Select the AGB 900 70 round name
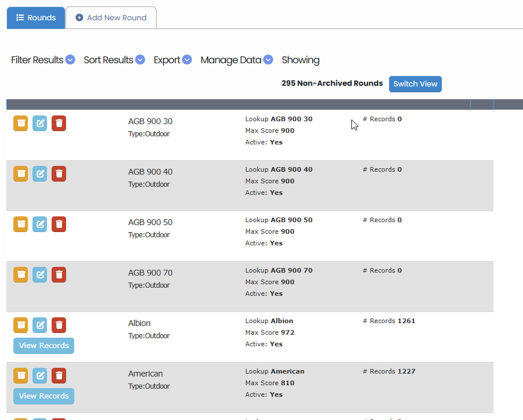523x420 pixels. coord(150,273)
